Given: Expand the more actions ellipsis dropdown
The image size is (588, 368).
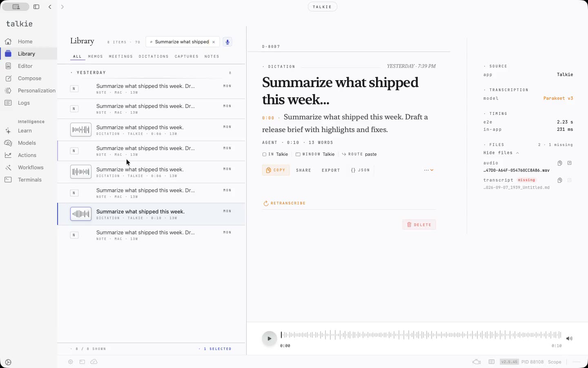Looking at the screenshot, I should [x=428, y=170].
